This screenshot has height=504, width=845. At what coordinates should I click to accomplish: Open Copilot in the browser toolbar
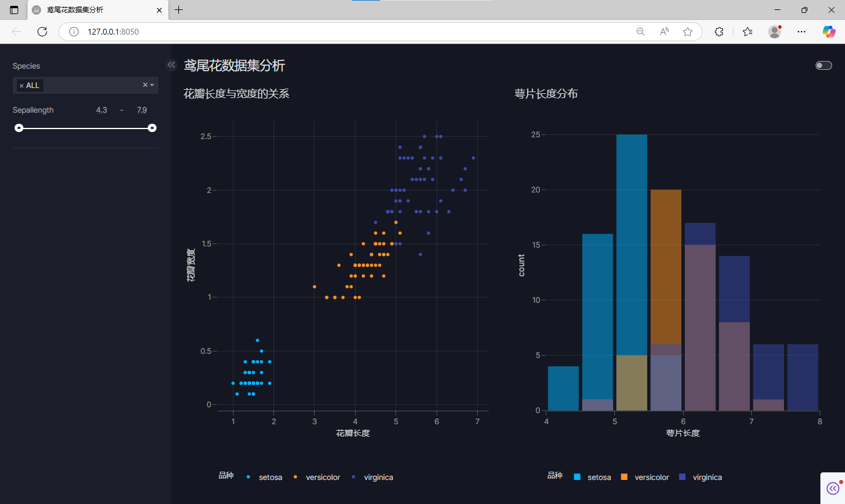[x=829, y=31]
